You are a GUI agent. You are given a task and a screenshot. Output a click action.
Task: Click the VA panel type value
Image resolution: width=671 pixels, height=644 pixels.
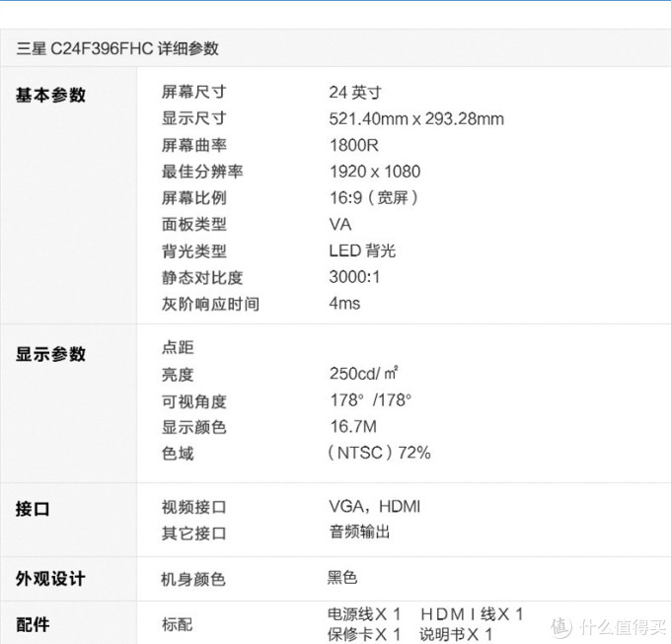point(340,225)
